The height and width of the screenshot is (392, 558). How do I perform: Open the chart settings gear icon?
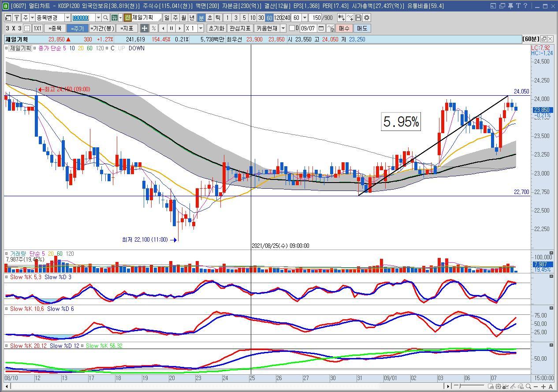(x=366, y=18)
